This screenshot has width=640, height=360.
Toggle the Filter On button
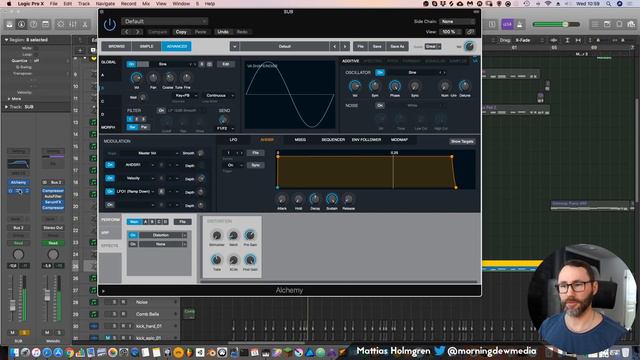[x=161, y=111]
